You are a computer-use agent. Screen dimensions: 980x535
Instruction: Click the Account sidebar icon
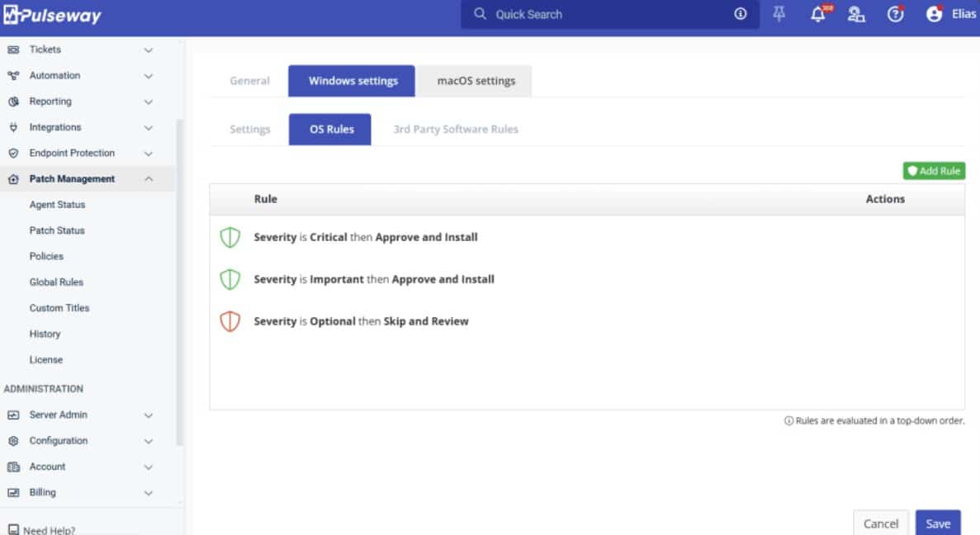[x=13, y=466]
